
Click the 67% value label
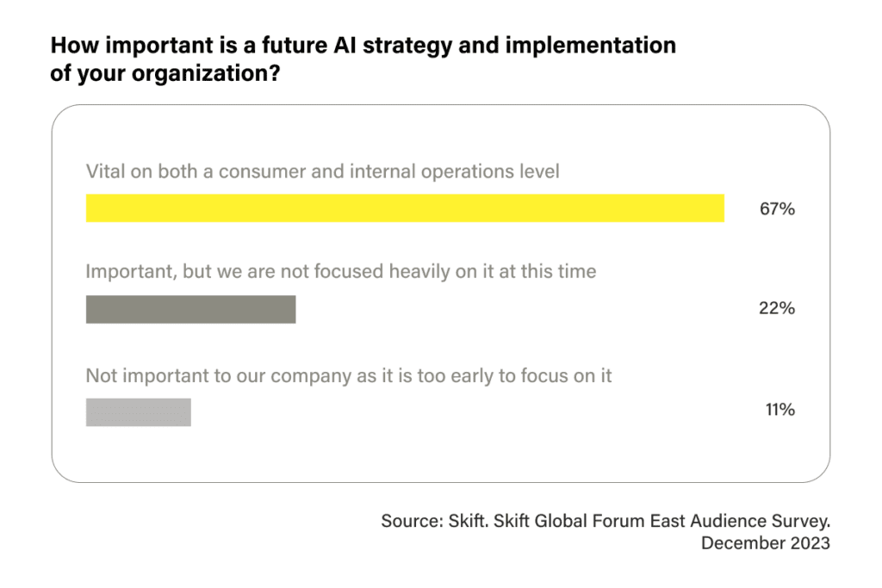(x=777, y=209)
